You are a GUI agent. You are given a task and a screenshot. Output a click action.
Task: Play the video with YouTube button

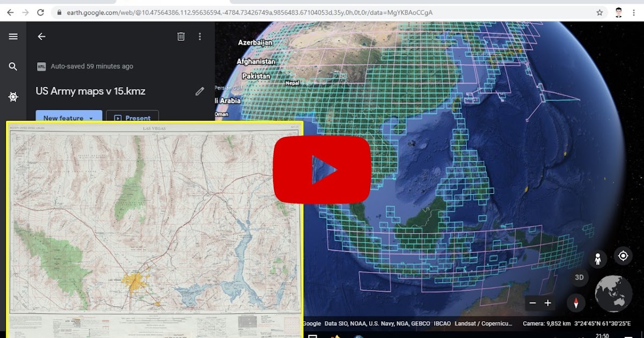[322, 170]
